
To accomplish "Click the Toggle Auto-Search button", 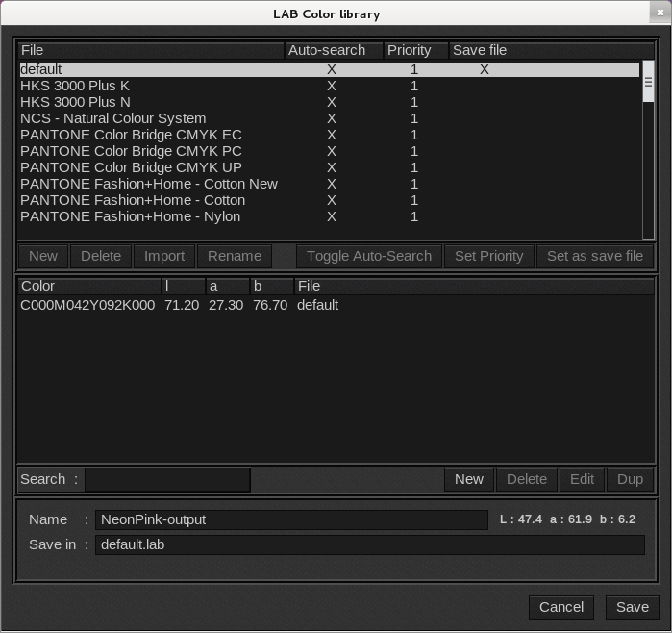I will pos(368,256).
